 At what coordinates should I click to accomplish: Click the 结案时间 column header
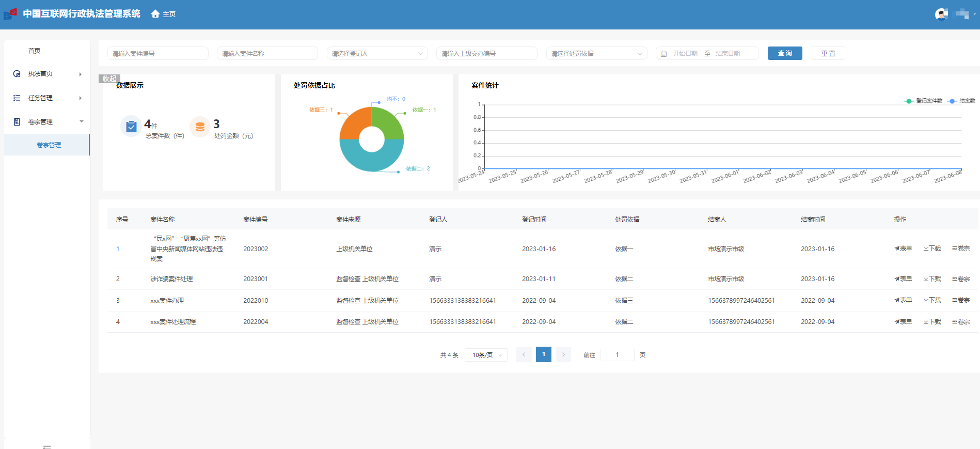(813, 220)
